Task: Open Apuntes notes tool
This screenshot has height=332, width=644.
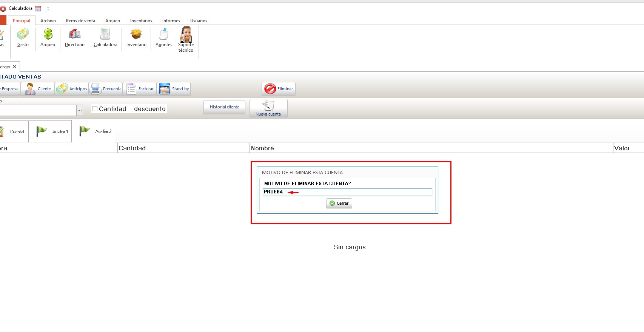Action: 163,38
